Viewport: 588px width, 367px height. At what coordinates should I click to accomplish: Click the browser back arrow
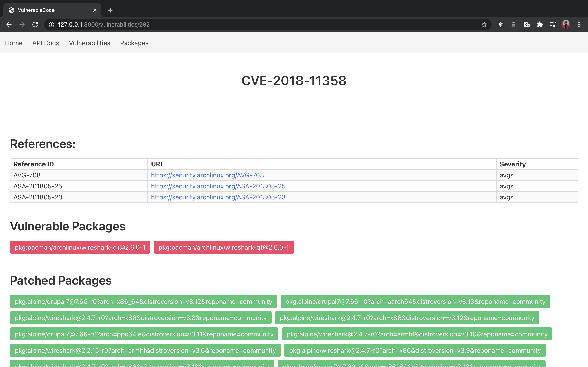click(x=9, y=24)
